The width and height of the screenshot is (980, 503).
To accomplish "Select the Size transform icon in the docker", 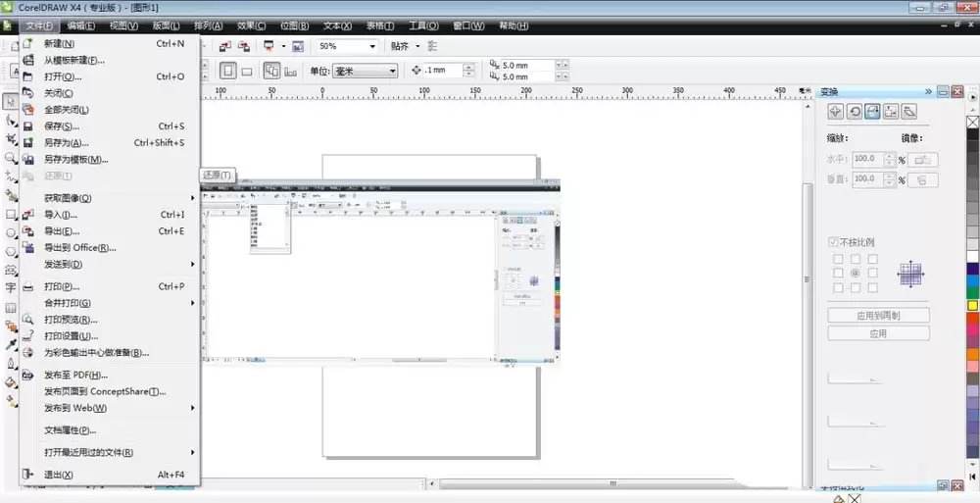I will click(x=891, y=112).
